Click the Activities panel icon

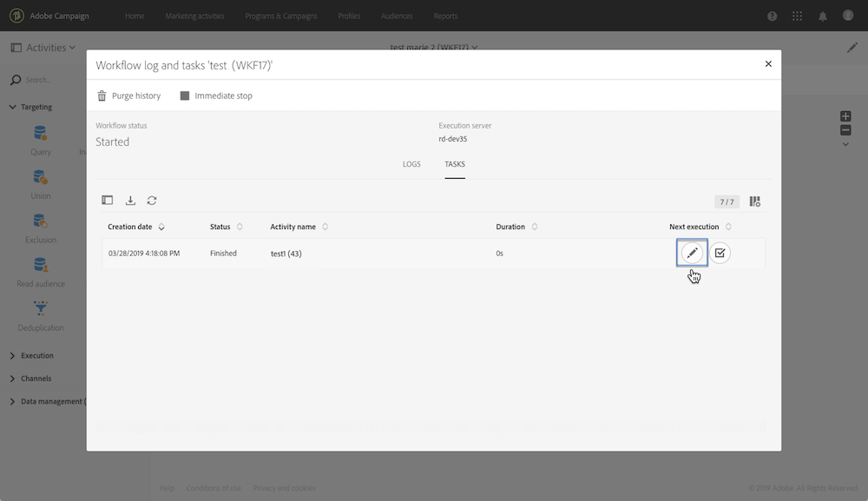(16, 48)
